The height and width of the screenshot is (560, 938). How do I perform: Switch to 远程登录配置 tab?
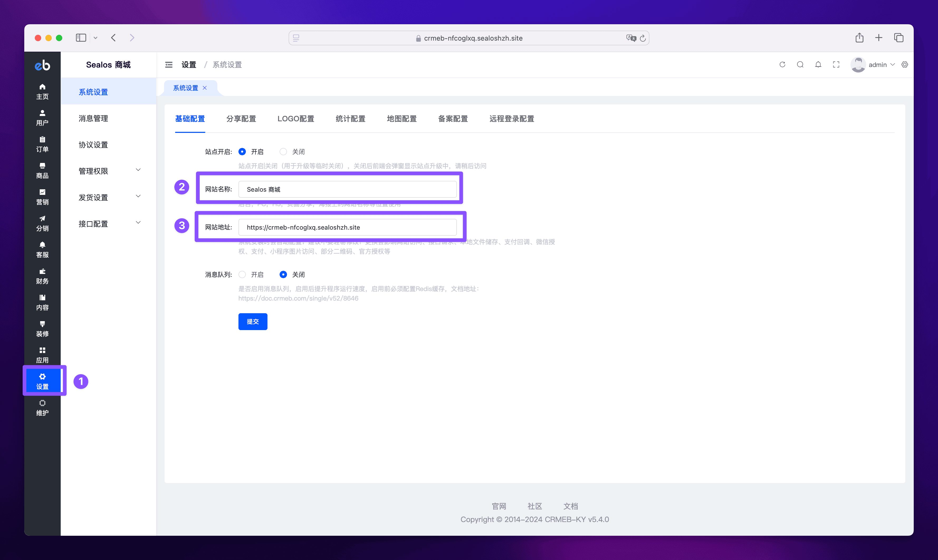pyautogui.click(x=512, y=119)
